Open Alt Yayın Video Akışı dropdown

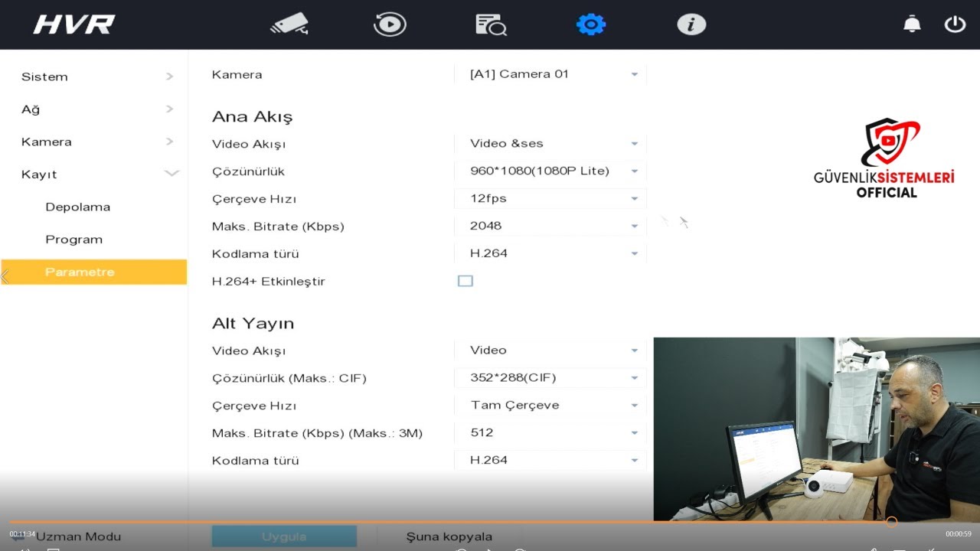(x=551, y=350)
